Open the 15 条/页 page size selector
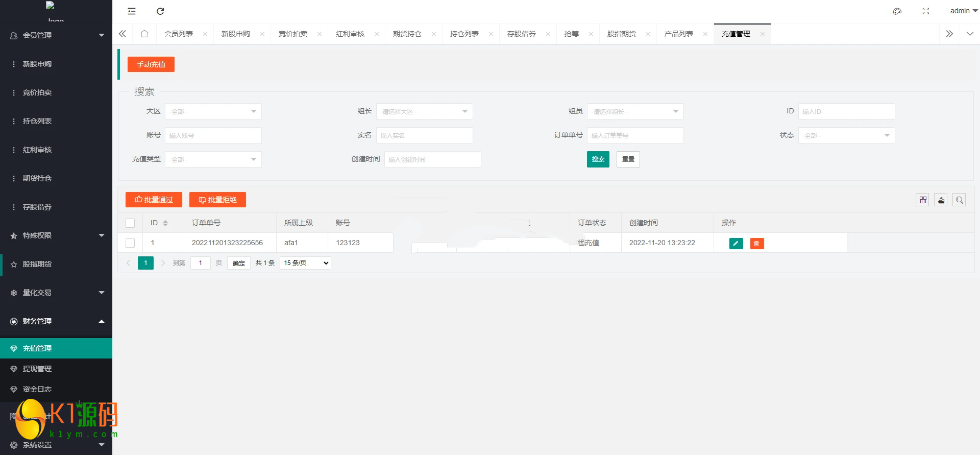 305,263
